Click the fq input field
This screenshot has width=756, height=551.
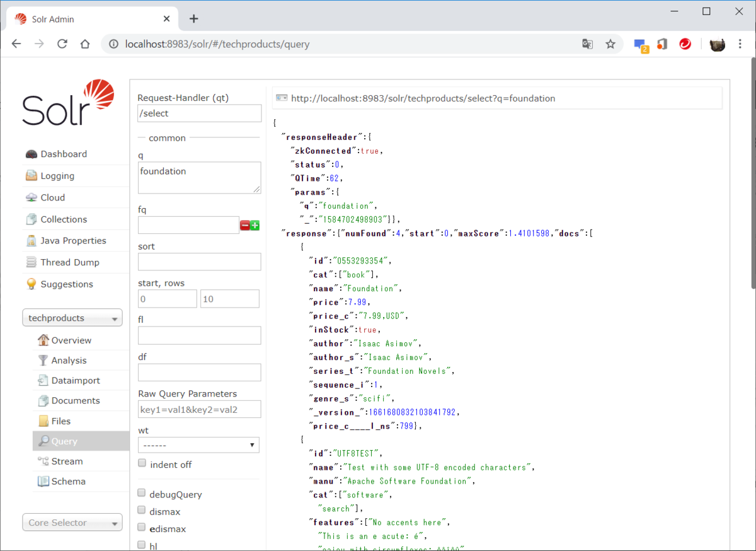[x=188, y=225]
